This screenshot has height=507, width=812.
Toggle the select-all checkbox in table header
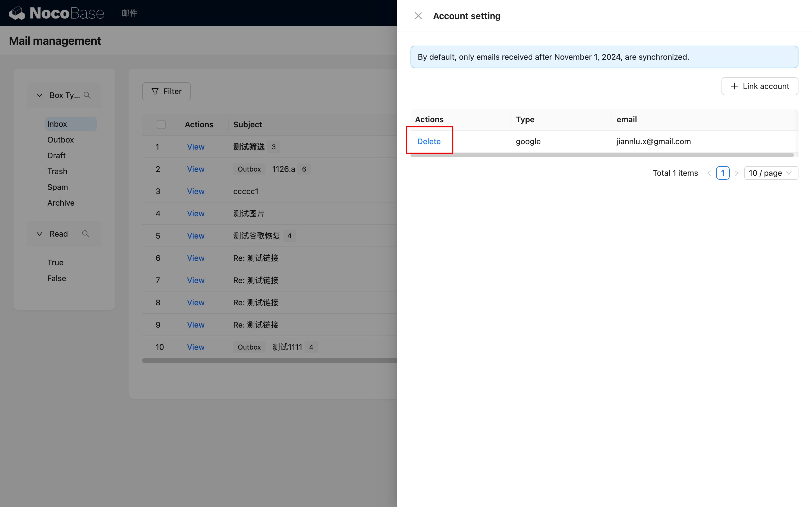pos(161,124)
